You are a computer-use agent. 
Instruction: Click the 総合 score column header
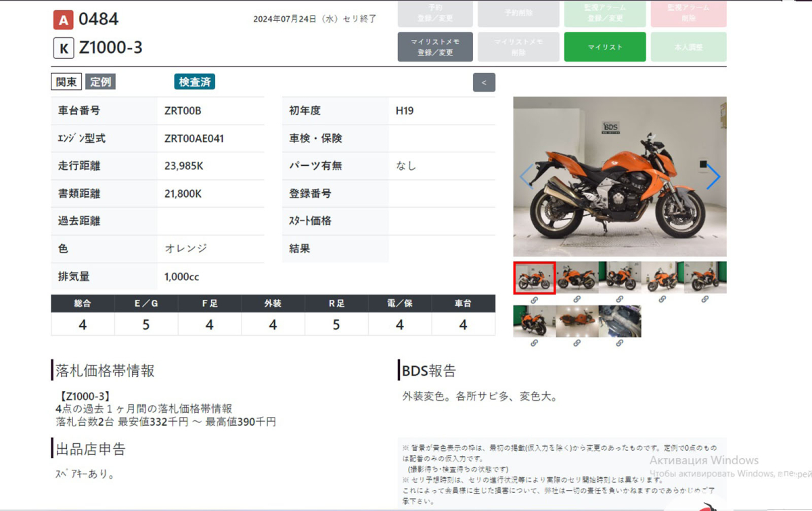tap(83, 303)
